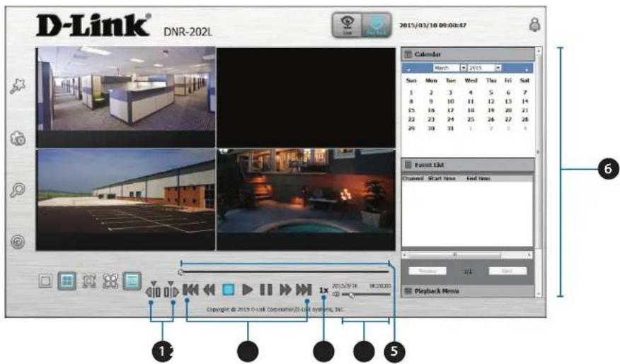Select the black top-right camera view
The image size is (620, 364).
(306, 97)
